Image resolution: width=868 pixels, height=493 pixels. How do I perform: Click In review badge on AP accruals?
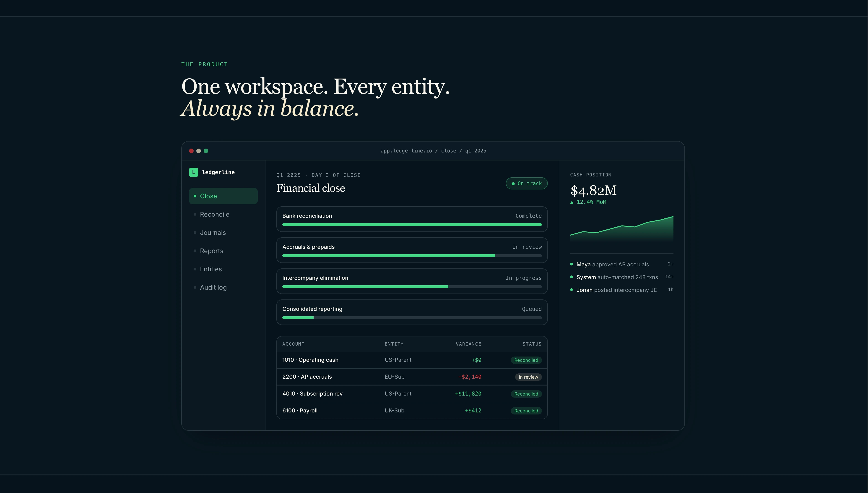click(x=528, y=377)
